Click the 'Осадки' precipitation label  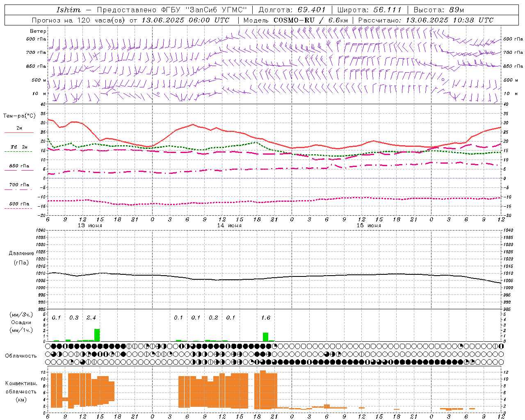pos(21,322)
